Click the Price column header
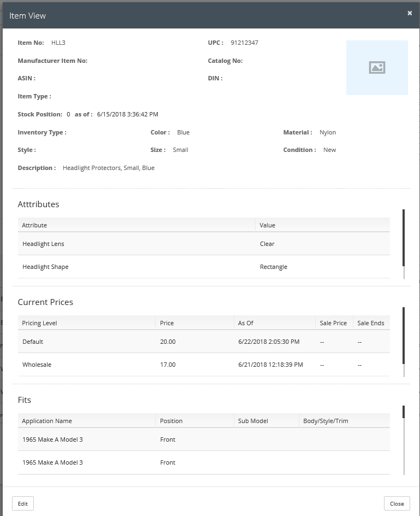The image size is (420, 516). coord(194,323)
